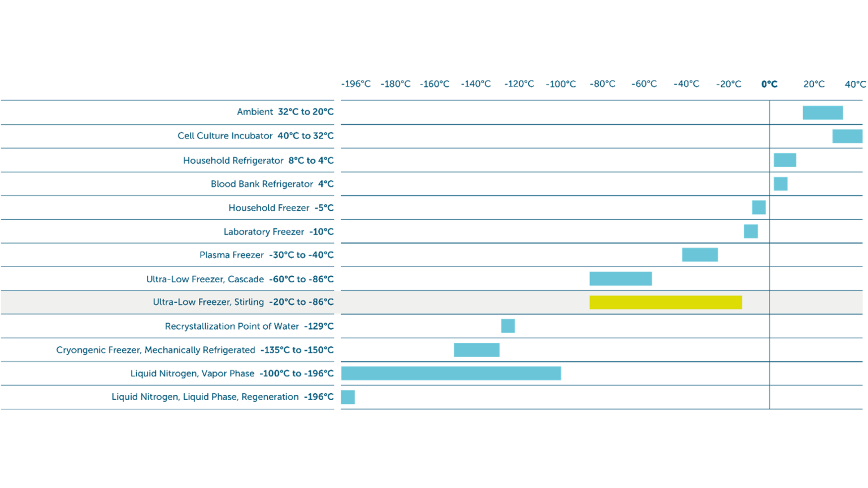Select the highlighted Ultra-Low Freezer, Stirling label
Image resolution: width=868 pixels, height=488 pixels.
(243, 302)
